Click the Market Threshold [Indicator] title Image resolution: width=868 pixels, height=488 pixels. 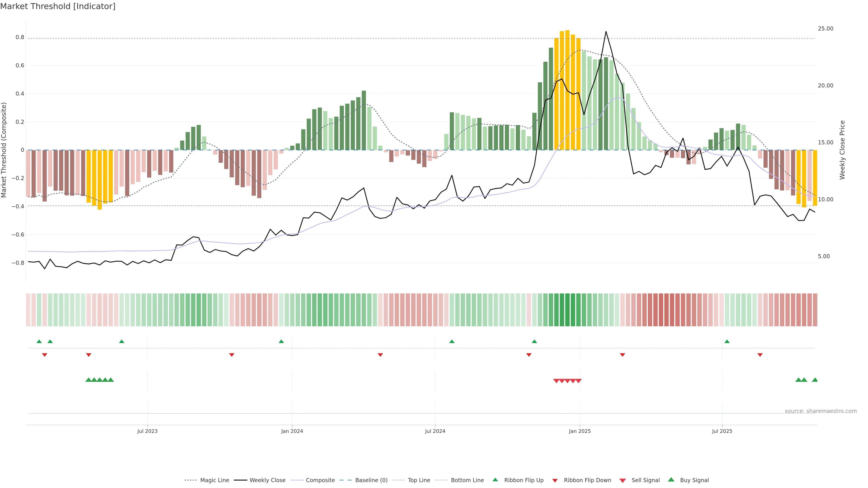click(x=58, y=6)
